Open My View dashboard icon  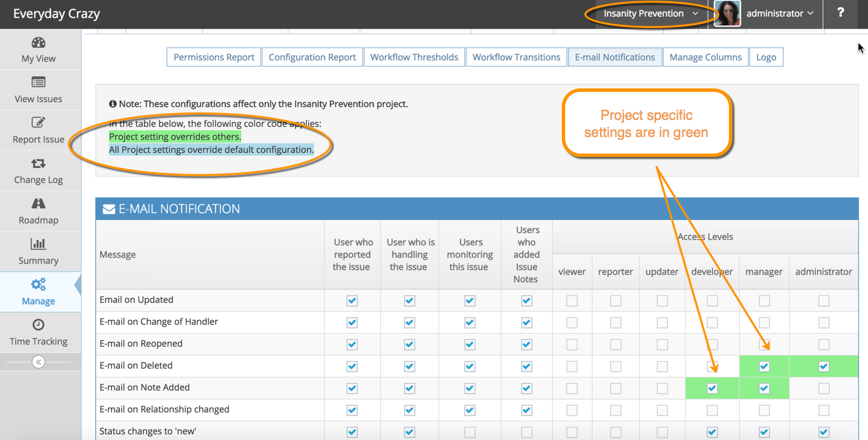(38, 43)
